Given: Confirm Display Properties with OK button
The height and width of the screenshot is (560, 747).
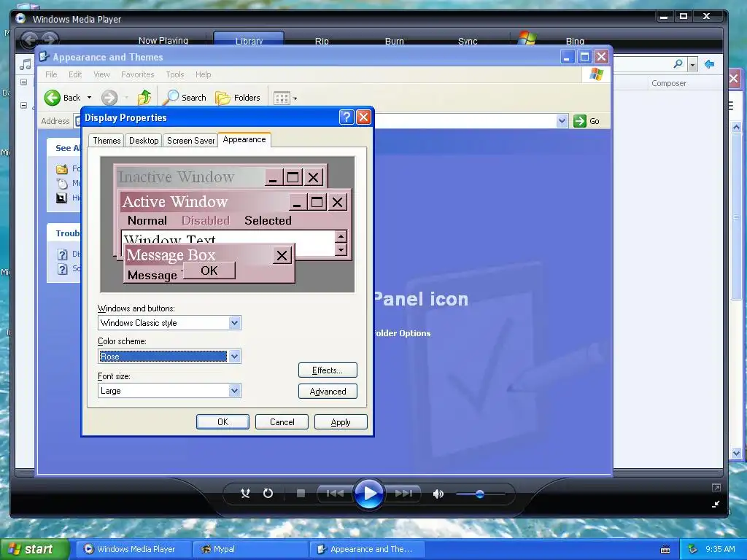Looking at the screenshot, I should click(x=222, y=422).
